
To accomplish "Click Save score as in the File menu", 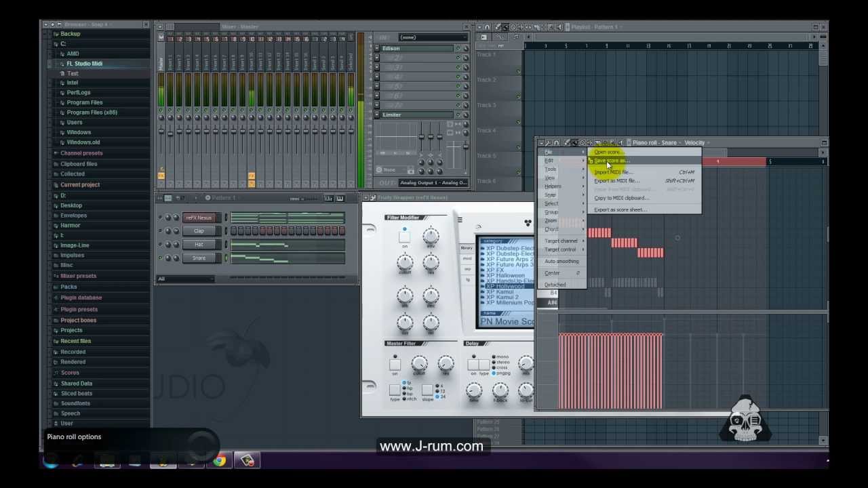I will (610, 161).
